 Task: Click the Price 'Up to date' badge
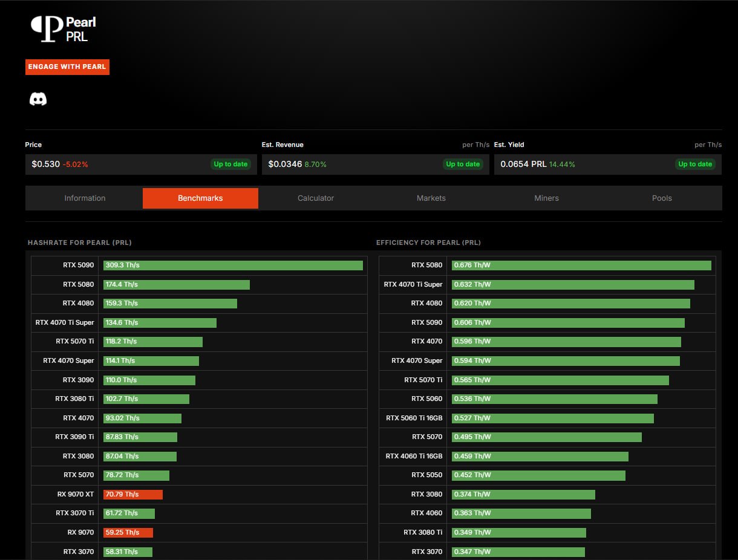click(230, 164)
